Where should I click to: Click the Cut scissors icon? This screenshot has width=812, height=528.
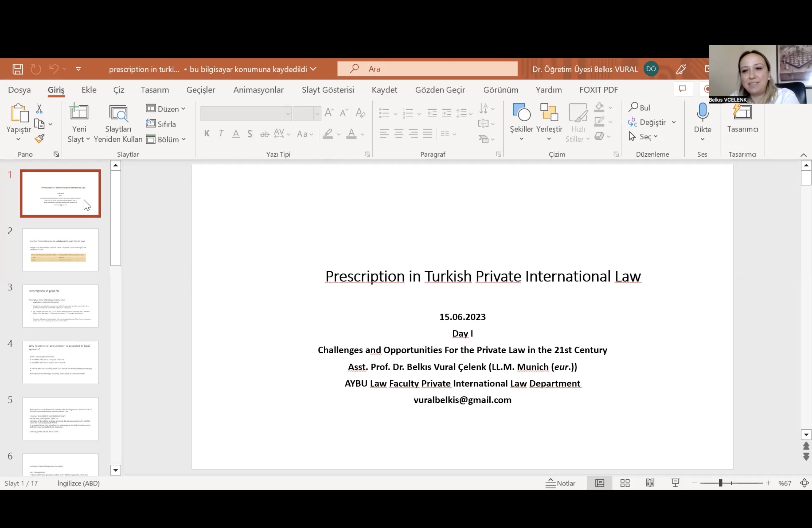[x=39, y=109]
